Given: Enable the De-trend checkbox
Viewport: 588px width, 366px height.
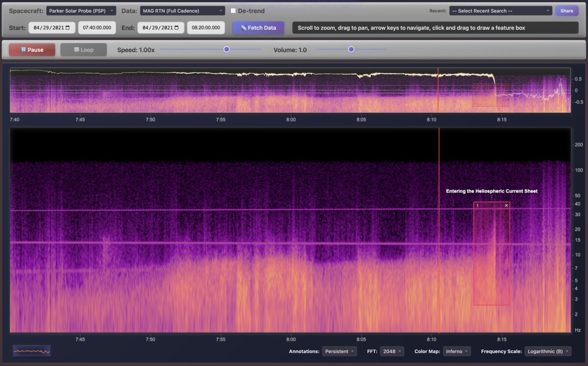Looking at the screenshot, I should pos(233,10).
